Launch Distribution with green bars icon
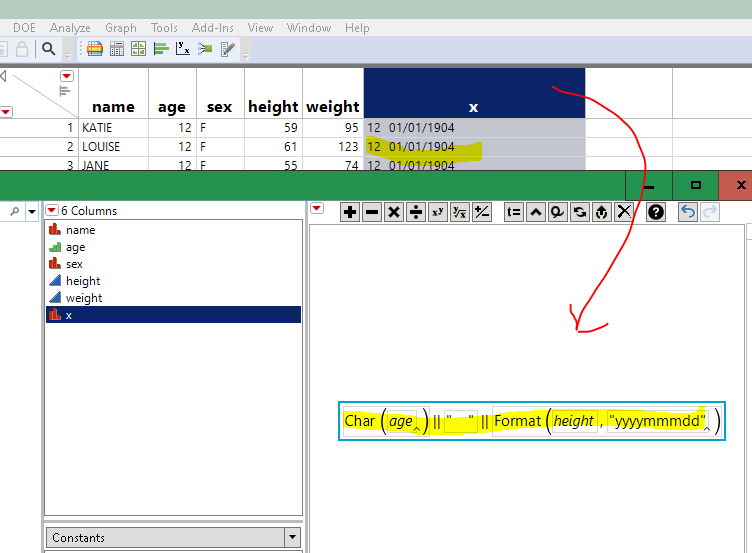 click(161, 49)
